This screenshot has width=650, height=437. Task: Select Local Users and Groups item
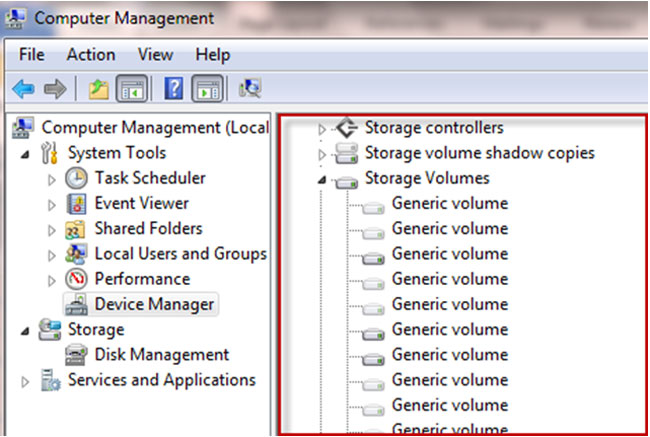click(x=180, y=254)
